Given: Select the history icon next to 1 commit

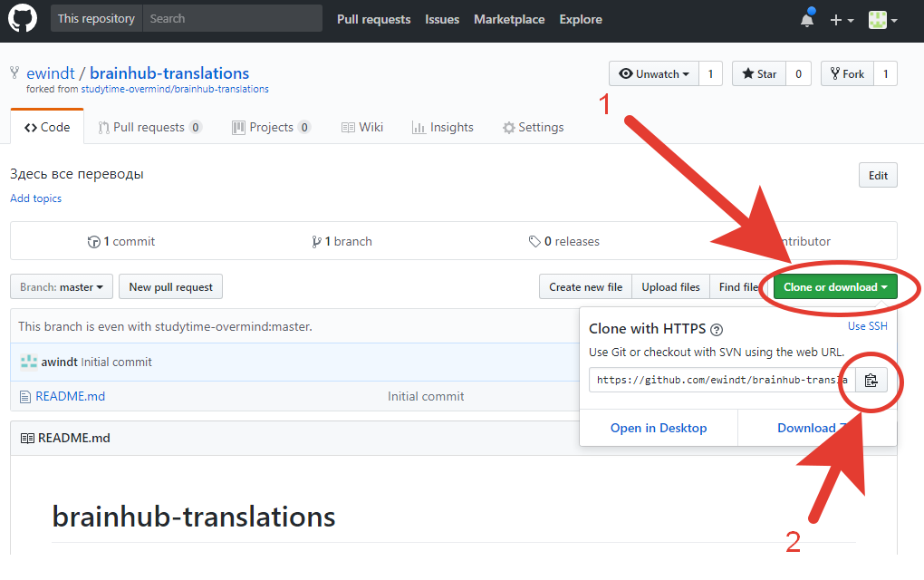Looking at the screenshot, I should [93, 242].
